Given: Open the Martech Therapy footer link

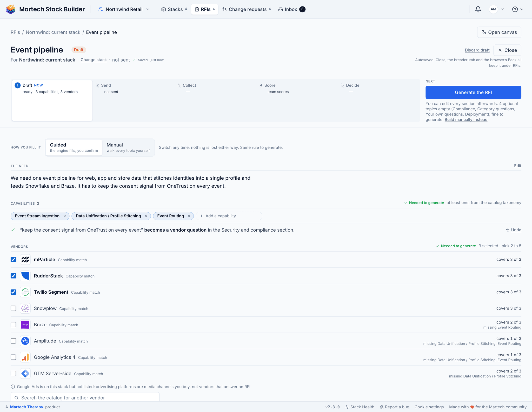Looking at the screenshot, I should [x=26, y=407].
